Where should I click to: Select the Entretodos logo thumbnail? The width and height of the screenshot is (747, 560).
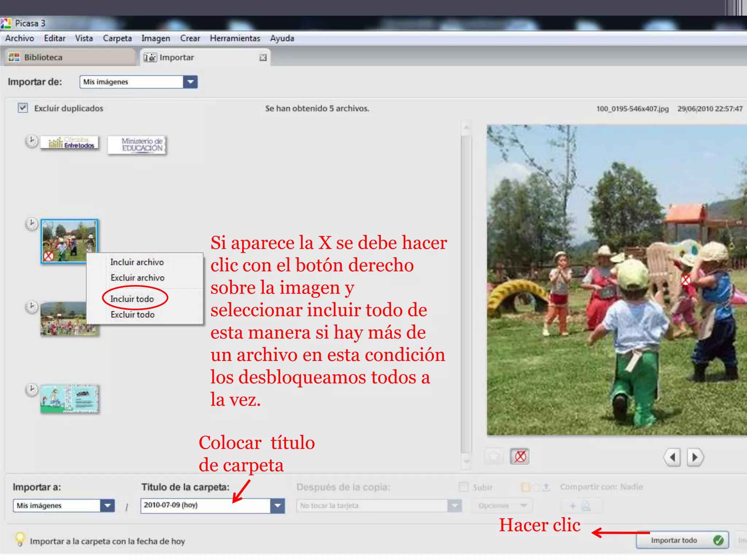tap(70, 143)
